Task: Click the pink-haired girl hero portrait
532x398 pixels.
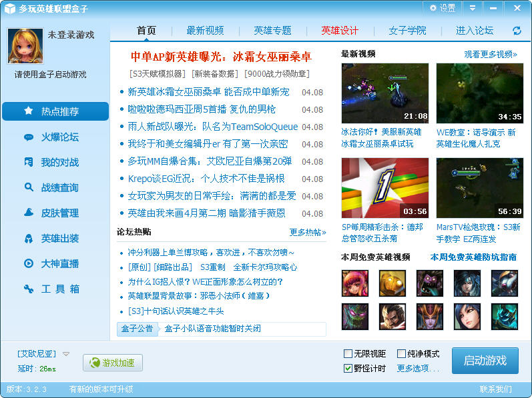Action: 355,283
